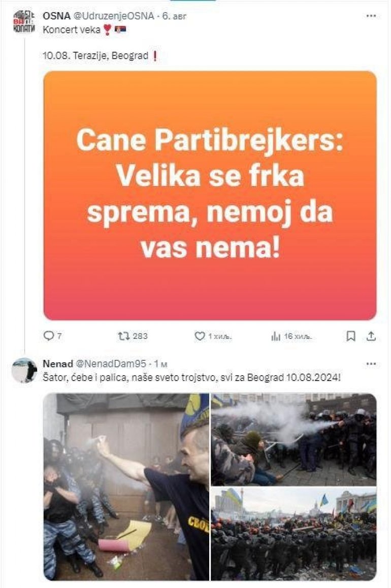View analytics bar-chart icon on OSNA post
This screenshot has width=391, height=588.
[x=276, y=336]
